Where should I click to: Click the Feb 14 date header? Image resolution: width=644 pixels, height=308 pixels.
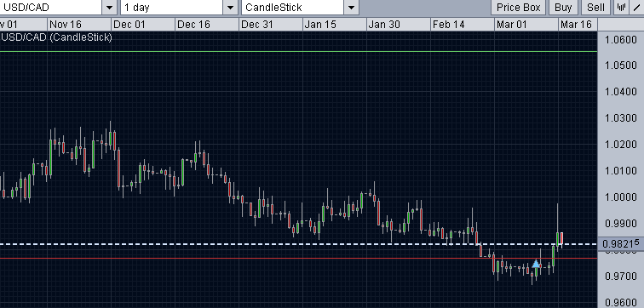click(x=448, y=25)
